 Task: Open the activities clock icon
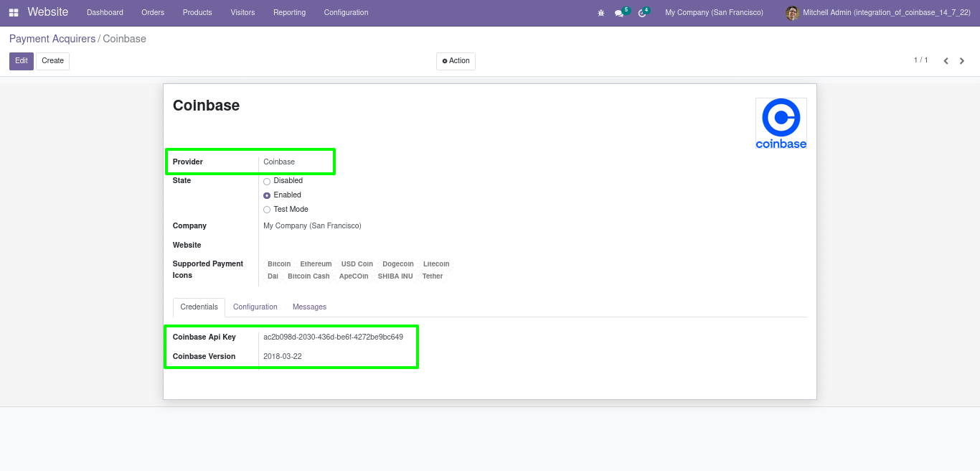point(643,13)
